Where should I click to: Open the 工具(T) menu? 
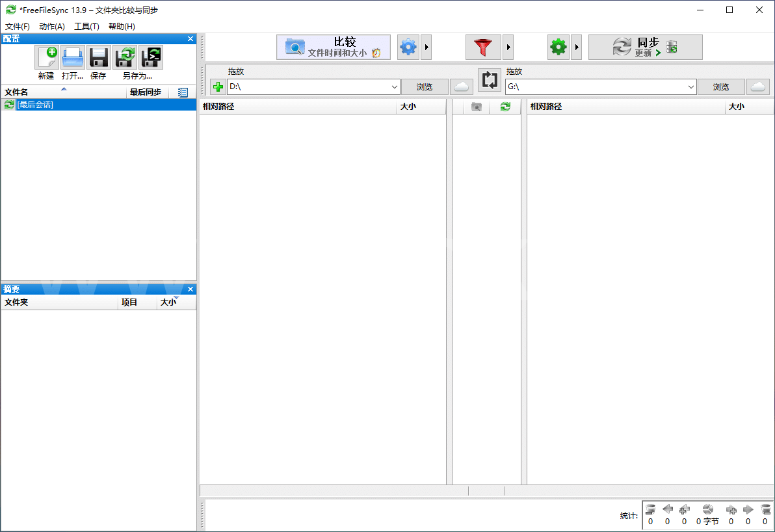(x=86, y=27)
